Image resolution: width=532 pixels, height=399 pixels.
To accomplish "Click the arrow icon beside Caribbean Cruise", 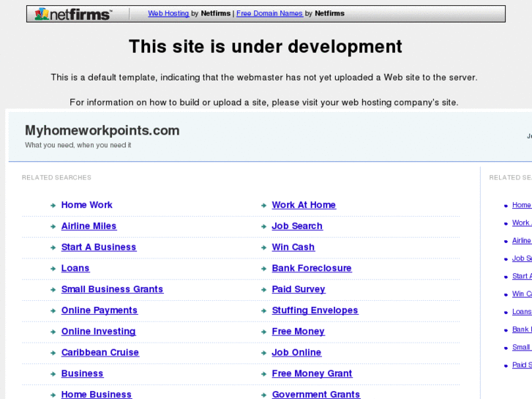I will (53, 353).
